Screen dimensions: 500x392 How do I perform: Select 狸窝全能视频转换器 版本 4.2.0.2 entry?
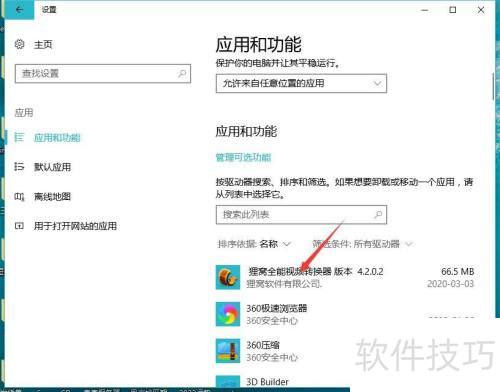click(x=345, y=277)
